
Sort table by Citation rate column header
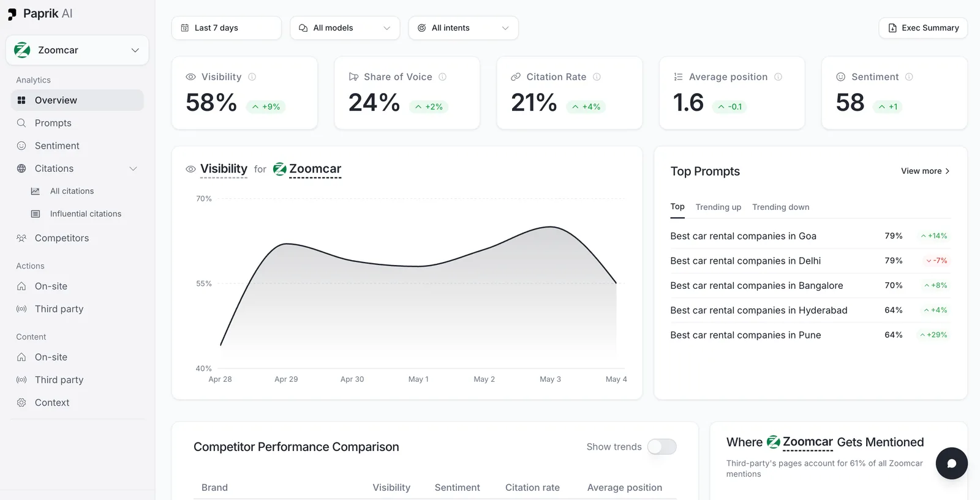point(532,488)
